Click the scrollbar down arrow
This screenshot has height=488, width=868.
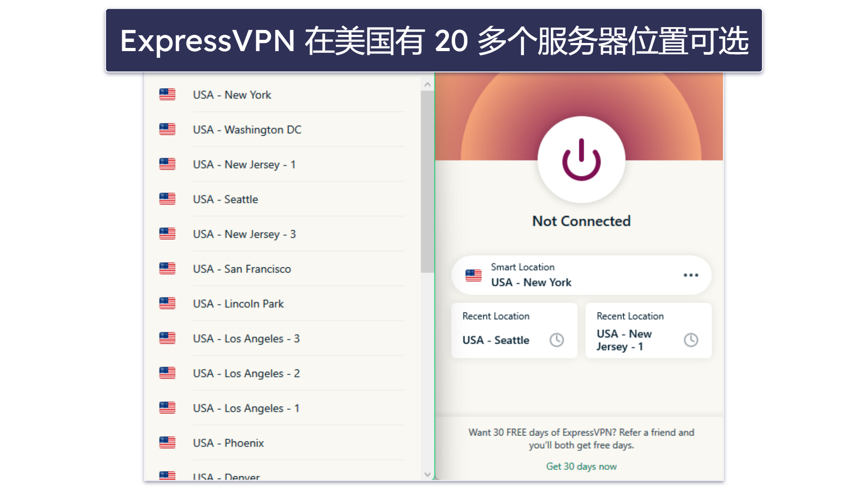tap(427, 474)
